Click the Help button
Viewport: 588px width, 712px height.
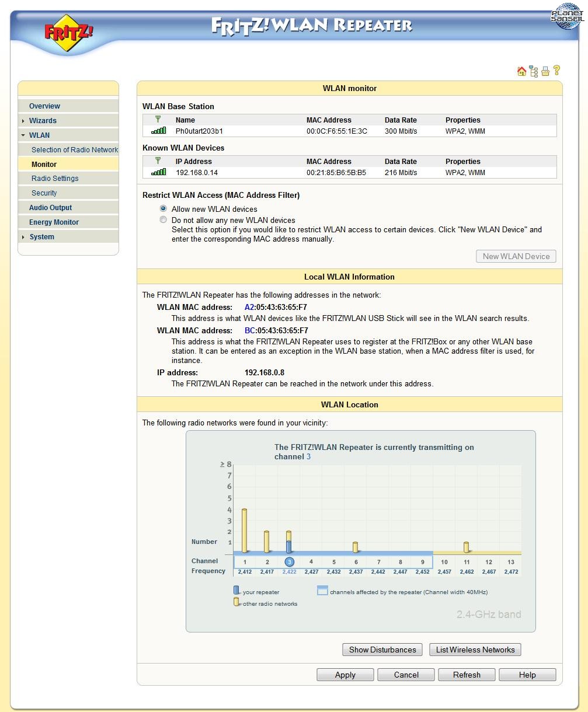(527, 675)
